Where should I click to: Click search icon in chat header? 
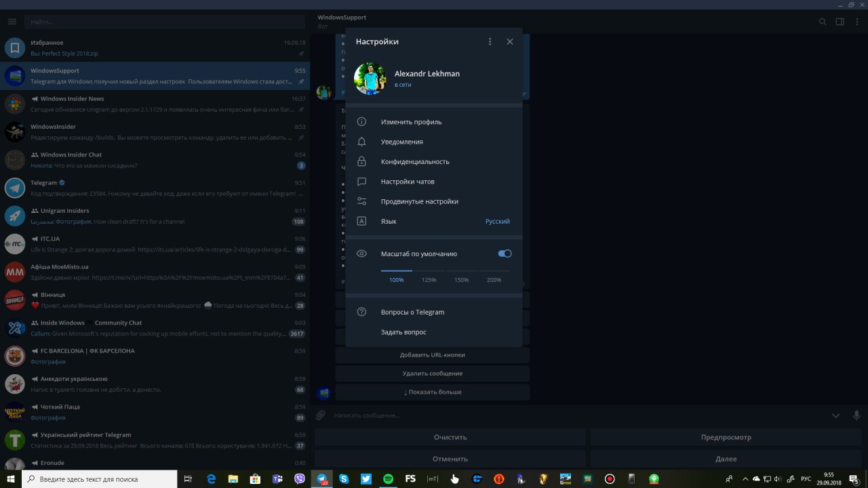(823, 22)
